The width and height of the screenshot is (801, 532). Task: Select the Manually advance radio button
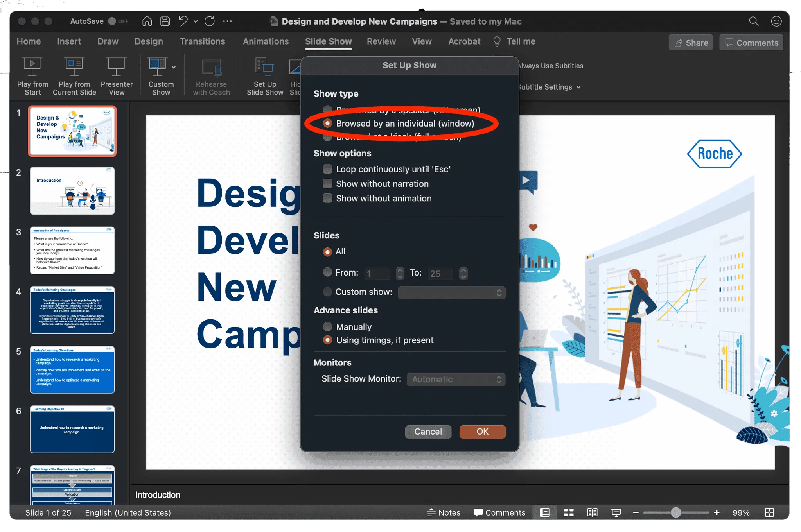(x=327, y=326)
